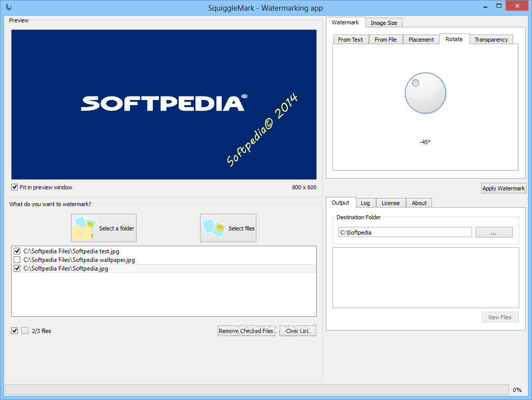Select the row for Softpedia wallpaper.jpg

(164, 260)
